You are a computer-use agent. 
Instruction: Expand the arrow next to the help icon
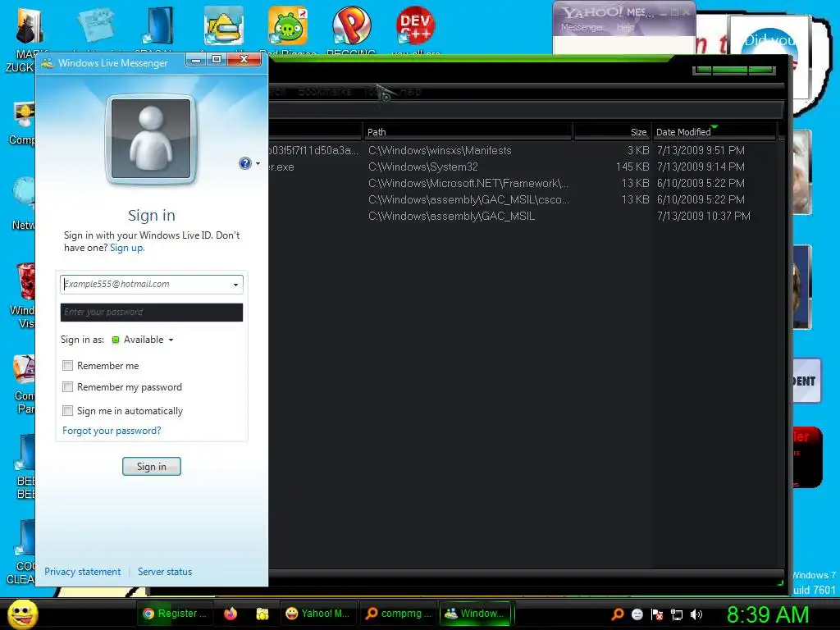[x=258, y=163]
